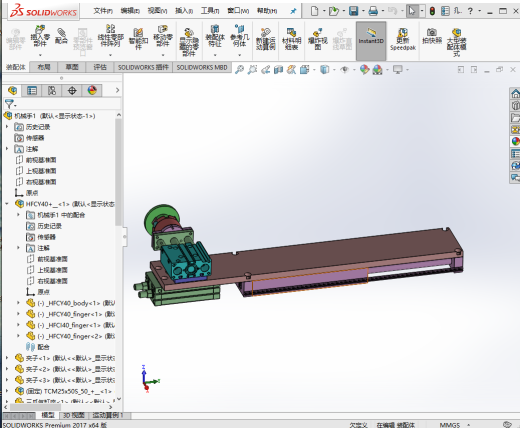Screen dimensions: 520x428
Task: Open the 工具 (Tools) menu
Action: (x=210, y=11)
